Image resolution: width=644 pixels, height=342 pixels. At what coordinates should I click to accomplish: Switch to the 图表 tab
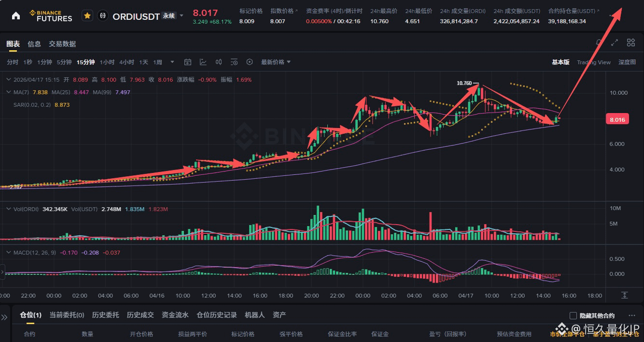13,44
